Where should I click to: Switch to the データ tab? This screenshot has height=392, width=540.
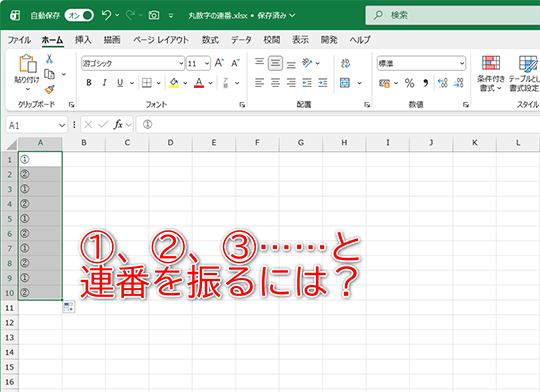241,40
